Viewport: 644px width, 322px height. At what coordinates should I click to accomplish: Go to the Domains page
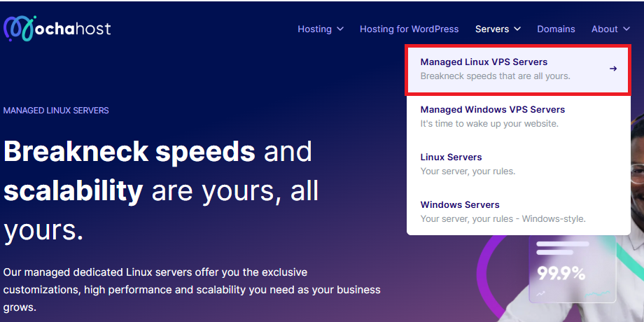556,29
